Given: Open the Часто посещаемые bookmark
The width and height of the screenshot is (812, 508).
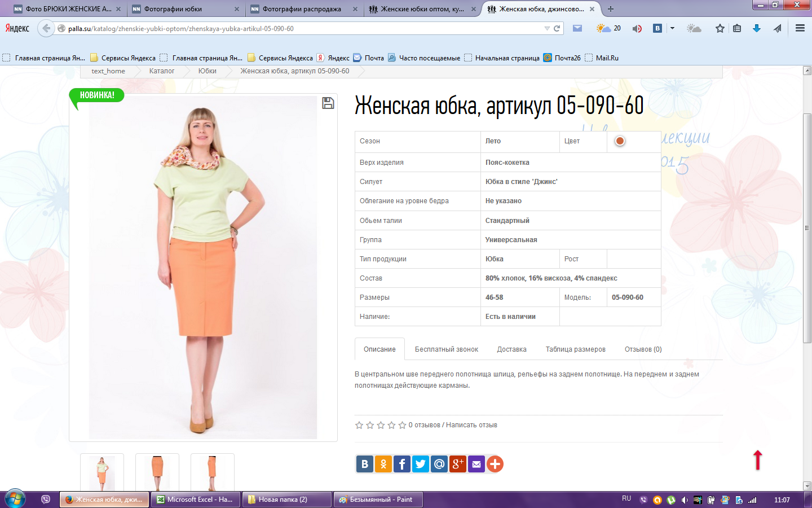Looking at the screenshot, I should coord(424,58).
